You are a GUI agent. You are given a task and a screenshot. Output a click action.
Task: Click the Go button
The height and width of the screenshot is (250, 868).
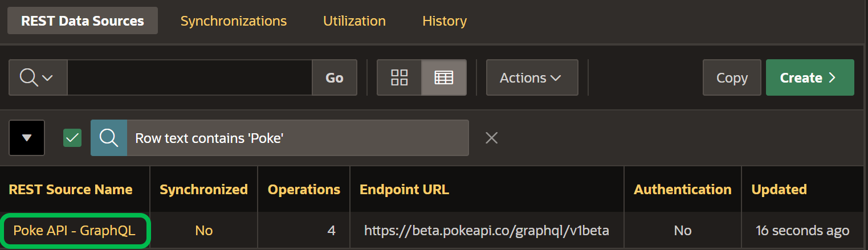coord(335,77)
